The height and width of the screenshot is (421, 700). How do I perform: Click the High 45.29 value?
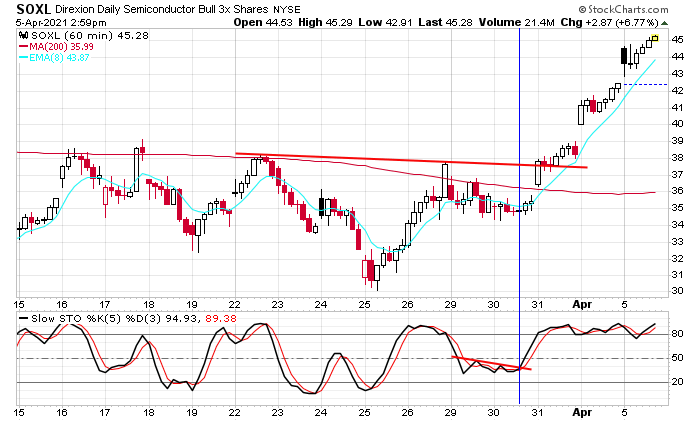pyautogui.click(x=326, y=22)
